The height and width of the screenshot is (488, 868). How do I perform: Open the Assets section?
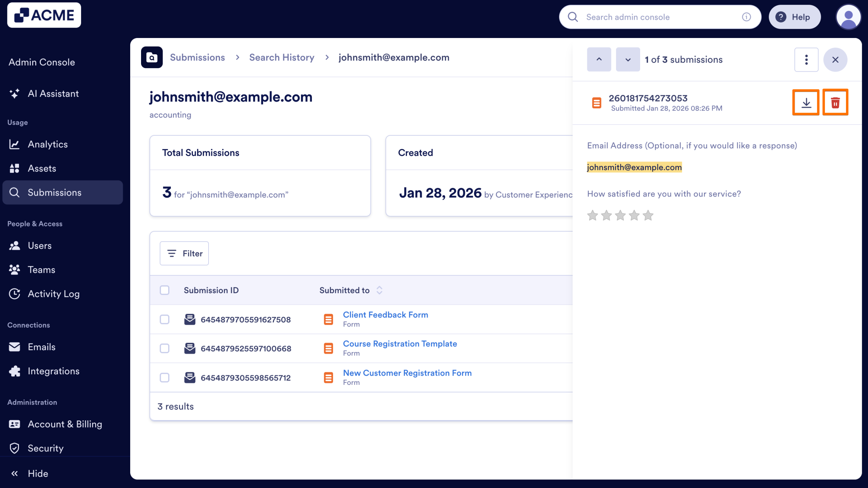(42, 168)
